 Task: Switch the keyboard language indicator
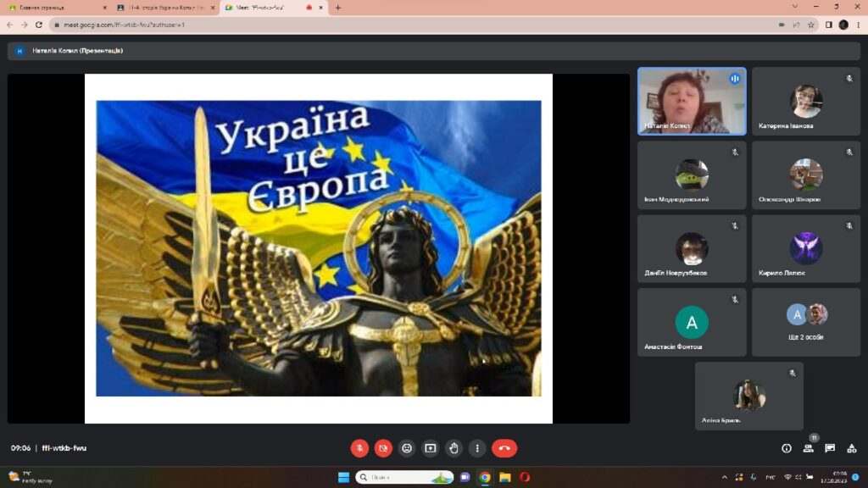pos(770,477)
